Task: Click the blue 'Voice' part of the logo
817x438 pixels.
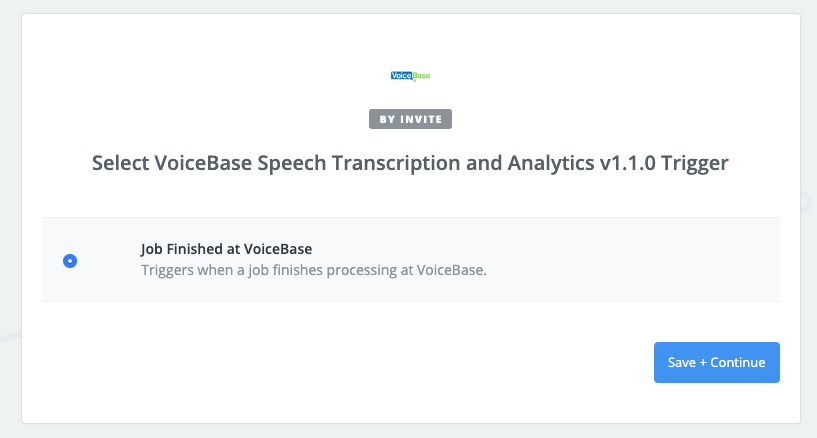Action: (400, 75)
